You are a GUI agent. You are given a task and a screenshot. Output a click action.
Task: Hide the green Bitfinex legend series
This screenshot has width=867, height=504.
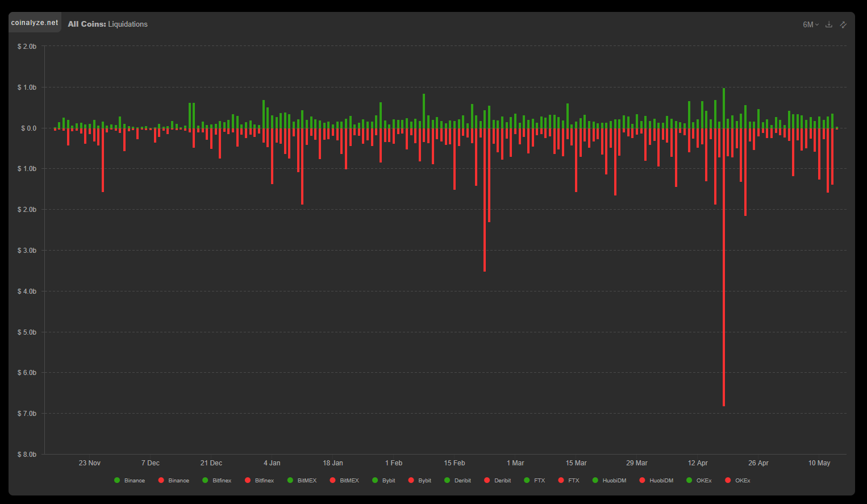[x=217, y=481]
